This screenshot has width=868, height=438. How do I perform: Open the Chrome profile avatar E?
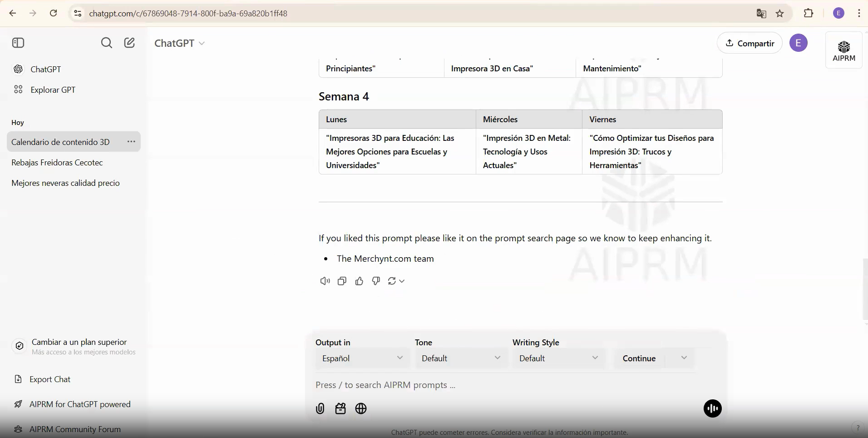pyautogui.click(x=839, y=13)
